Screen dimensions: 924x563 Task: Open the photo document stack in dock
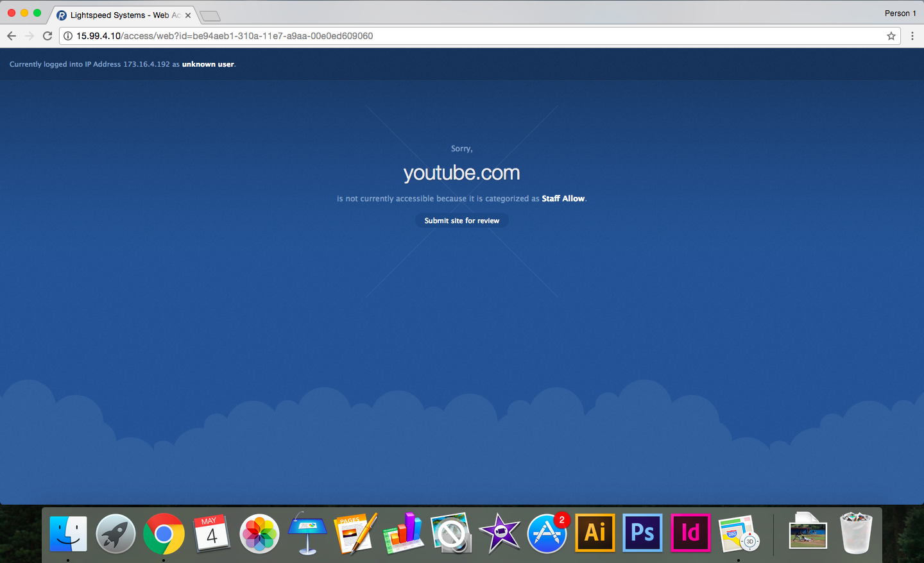point(808,531)
